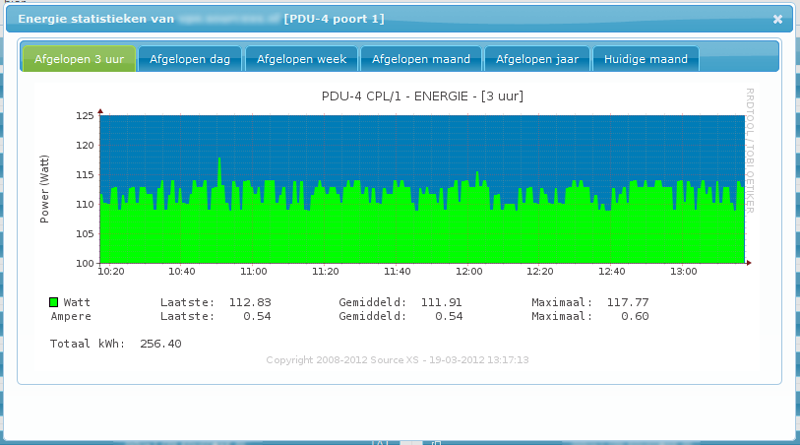
Task: Open the Afgelopen week tab
Action: (x=302, y=59)
